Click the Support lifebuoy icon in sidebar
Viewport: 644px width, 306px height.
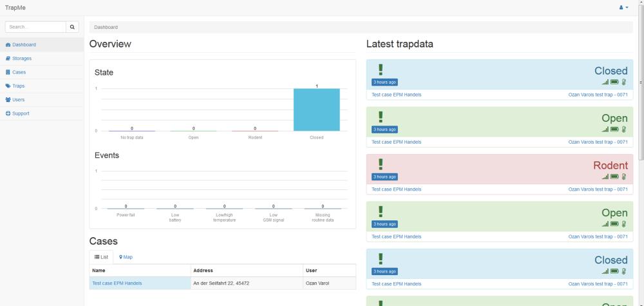pyautogui.click(x=8, y=113)
